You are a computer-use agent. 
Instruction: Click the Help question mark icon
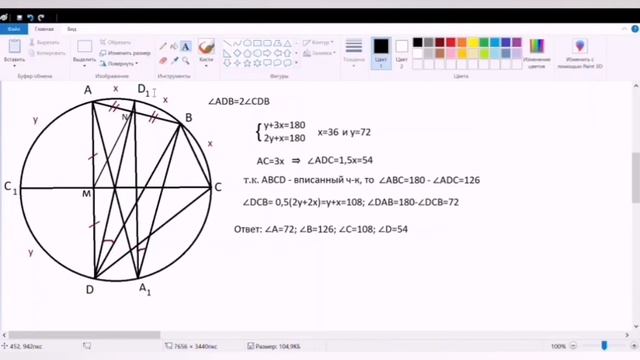635,29
